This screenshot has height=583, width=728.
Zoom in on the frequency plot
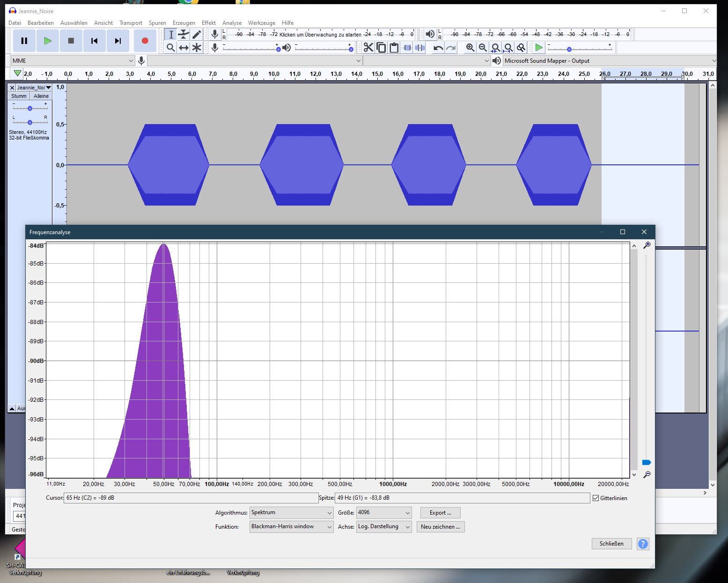coord(647,245)
